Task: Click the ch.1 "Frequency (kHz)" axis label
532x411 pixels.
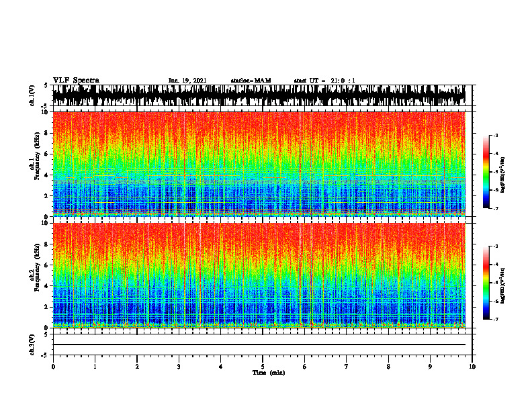Action: (x=37, y=154)
